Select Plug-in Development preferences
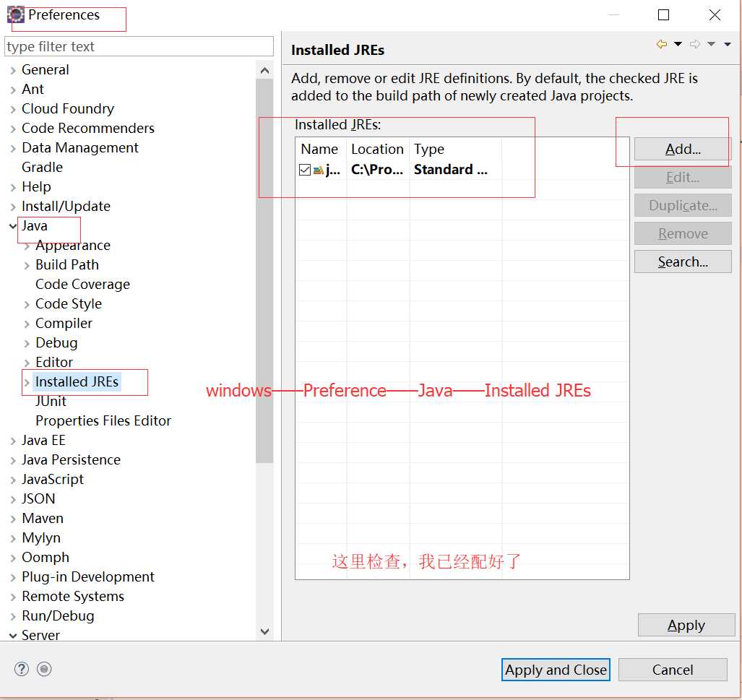The width and height of the screenshot is (742, 700). click(88, 576)
